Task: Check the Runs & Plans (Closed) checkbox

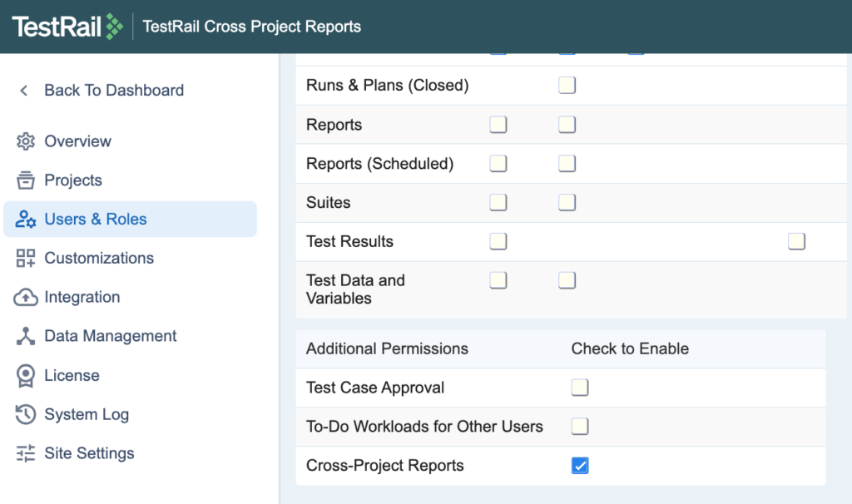Action: [567, 86]
